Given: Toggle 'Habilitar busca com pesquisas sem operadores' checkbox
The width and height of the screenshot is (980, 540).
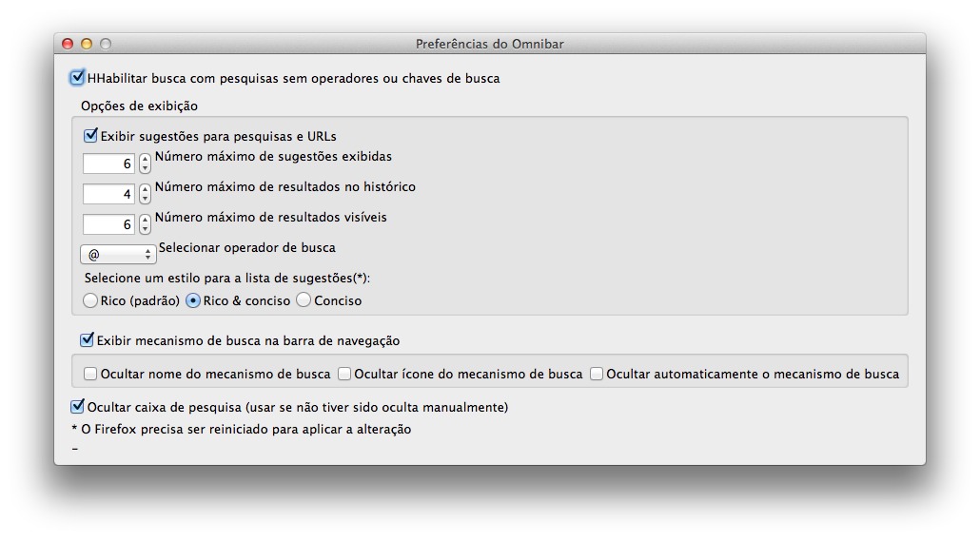Looking at the screenshot, I should click(x=77, y=78).
